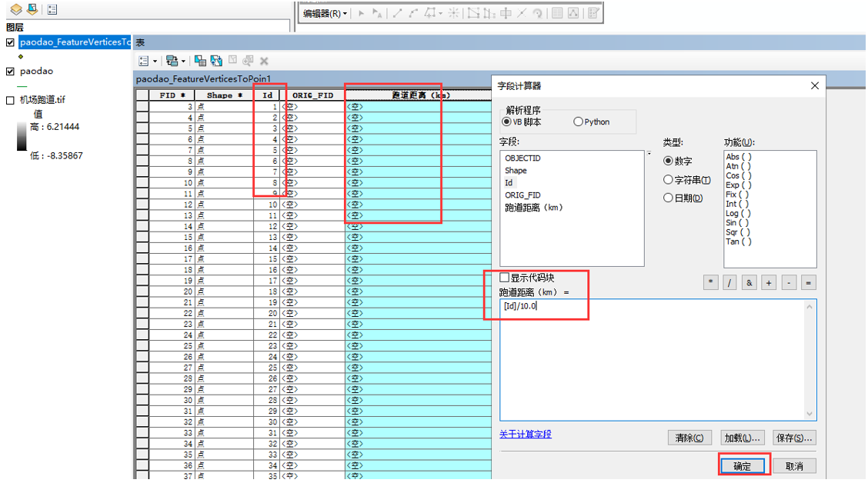Expand the Trace tool dropdown arrow

click(x=440, y=14)
